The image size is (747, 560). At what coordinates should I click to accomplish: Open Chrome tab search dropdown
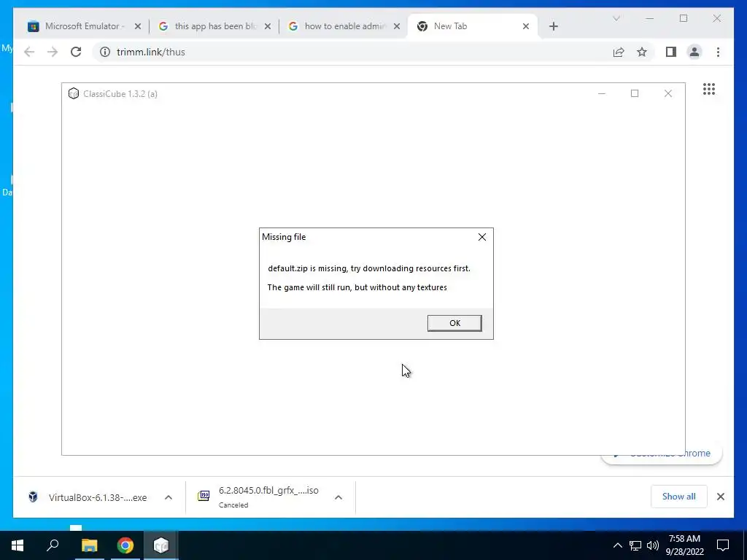[x=616, y=18]
